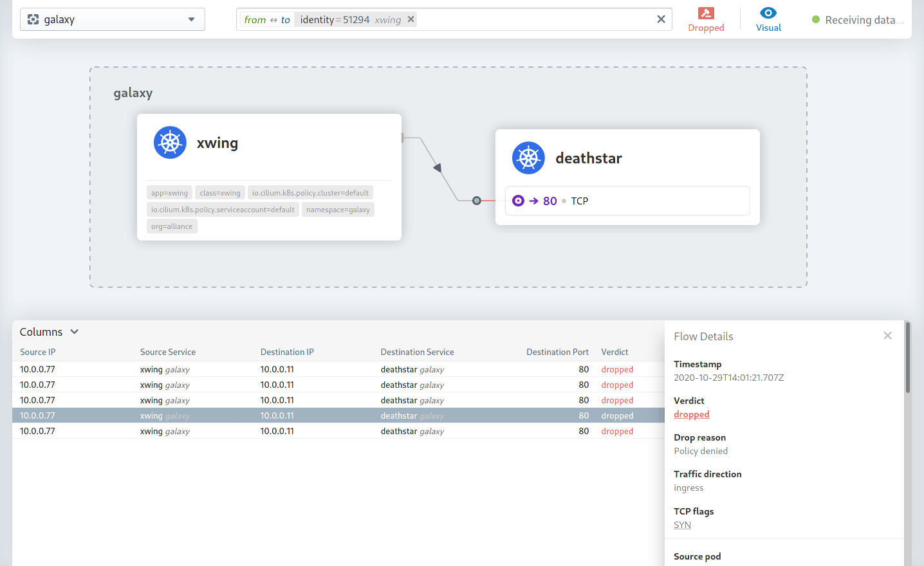Select the second flow row source 10.0.0.77
Image resolution: width=924 pixels, height=566 pixels.
(37, 385)
